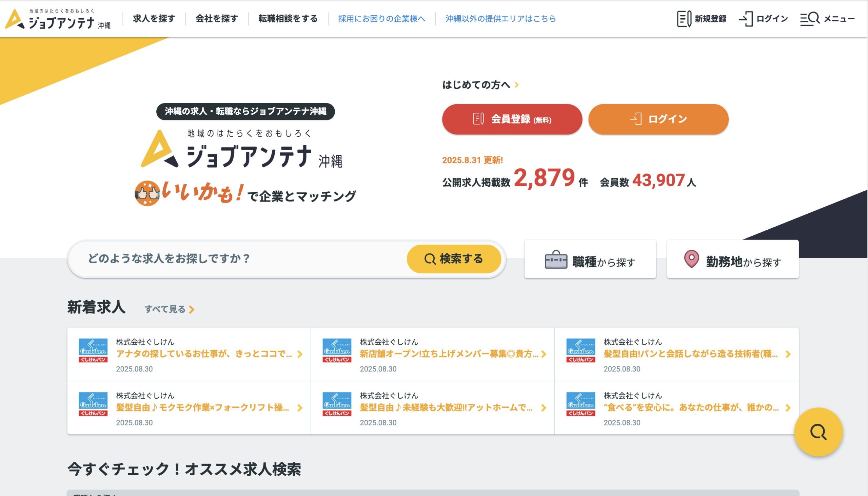Click the いいかも thumbs-up badge icon

(x=147, y=193)
